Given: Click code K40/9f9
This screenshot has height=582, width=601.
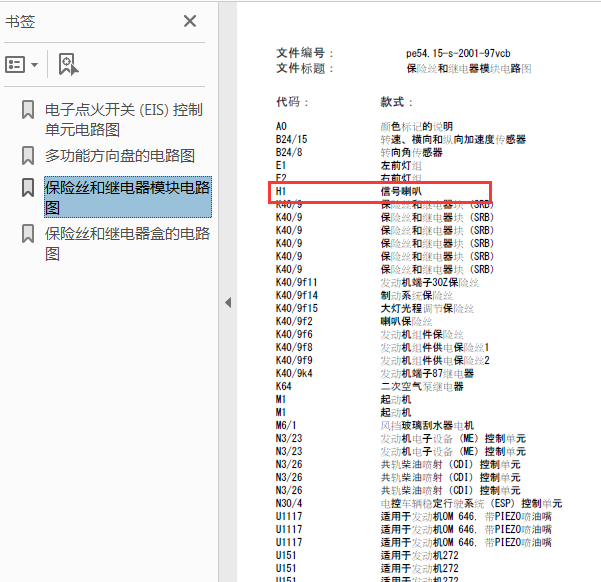Looking at the screenshot, I should coord(294,360).
